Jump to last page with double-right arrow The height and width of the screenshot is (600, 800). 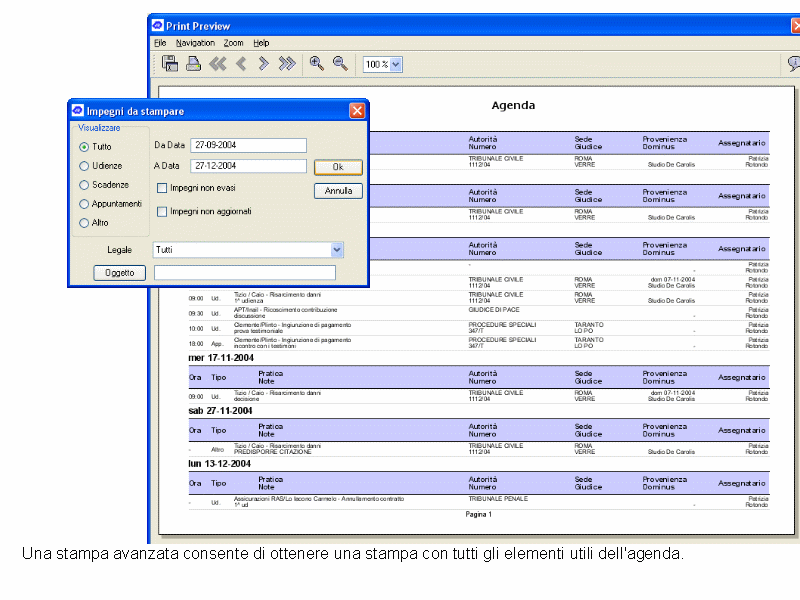(287, 64)
